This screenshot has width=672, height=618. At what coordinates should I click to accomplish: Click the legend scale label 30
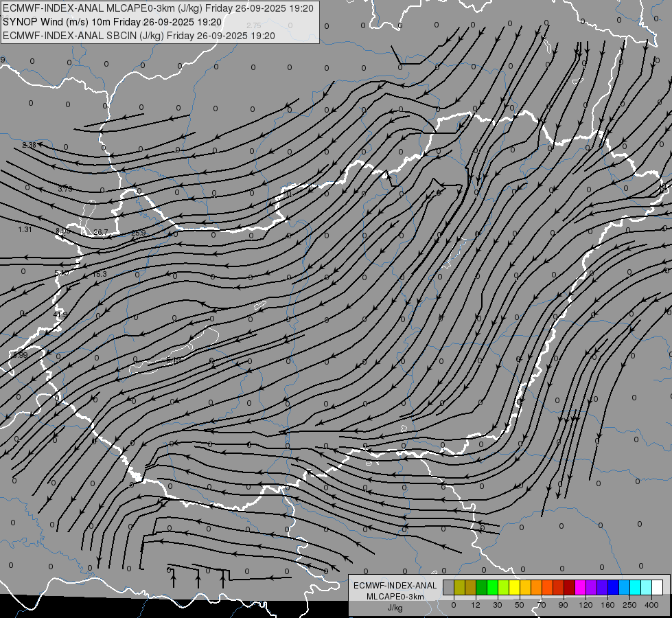tap(498, 605)
